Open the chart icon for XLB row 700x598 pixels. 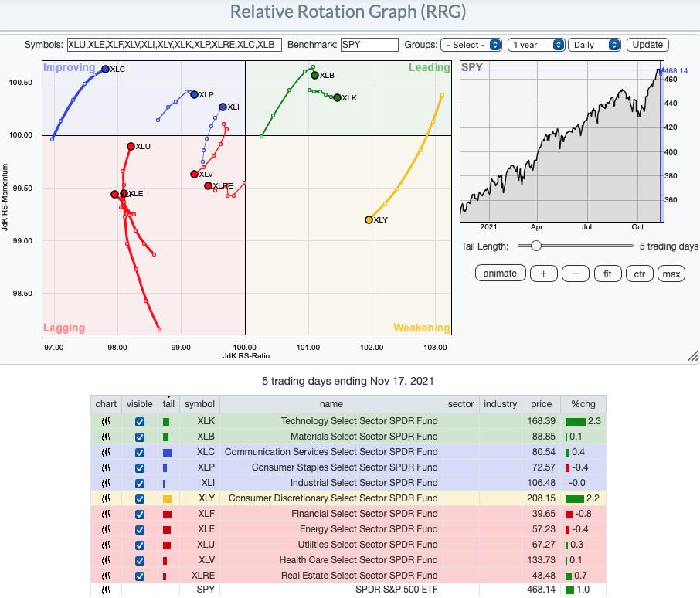tap(106, 437)
